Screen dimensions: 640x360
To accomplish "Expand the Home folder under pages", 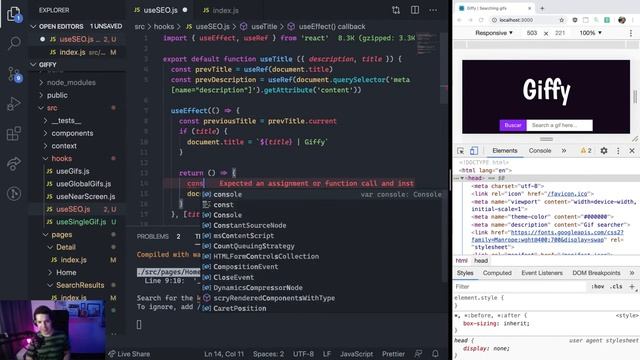I will (x=66, y=273).
